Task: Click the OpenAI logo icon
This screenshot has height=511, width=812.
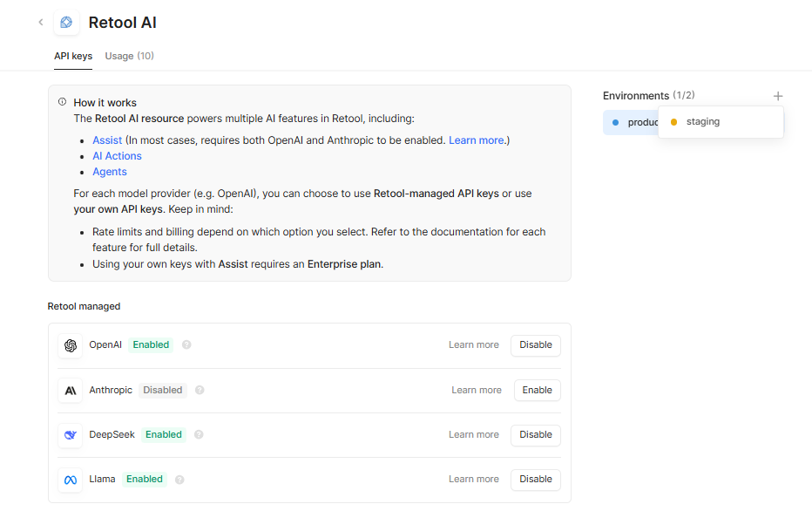Action: (x=71, y=345)
